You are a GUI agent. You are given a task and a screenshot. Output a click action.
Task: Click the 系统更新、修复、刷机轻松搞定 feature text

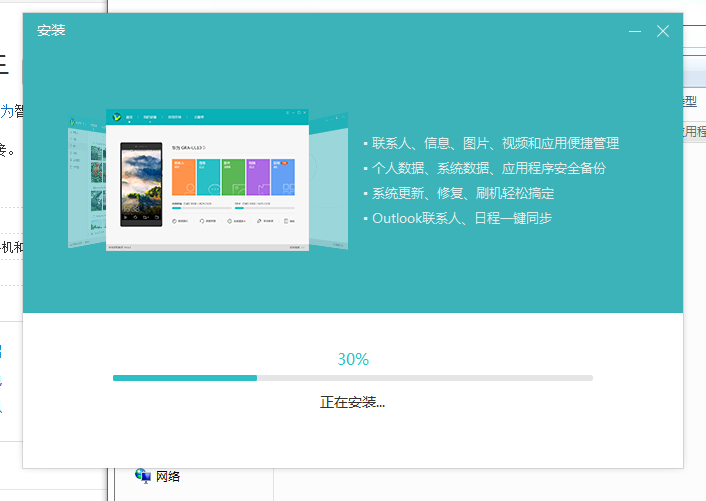pyautogui.click(x=463, y=194)
